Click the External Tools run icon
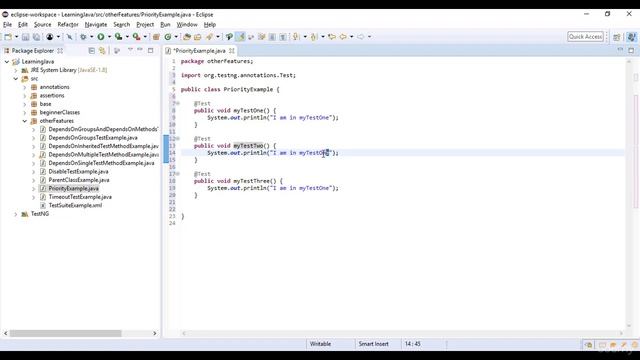Screen dimensions: 640x360 coord(136,37)
